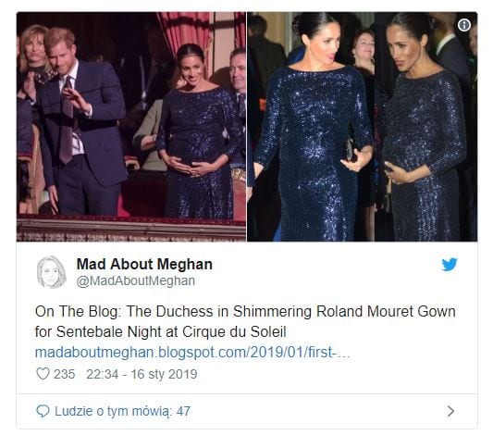Screen dimensions: 493x448
Task: Click the 'Sentebale Night at Cirque du Soleil' text line
Action: click(171, 331)
